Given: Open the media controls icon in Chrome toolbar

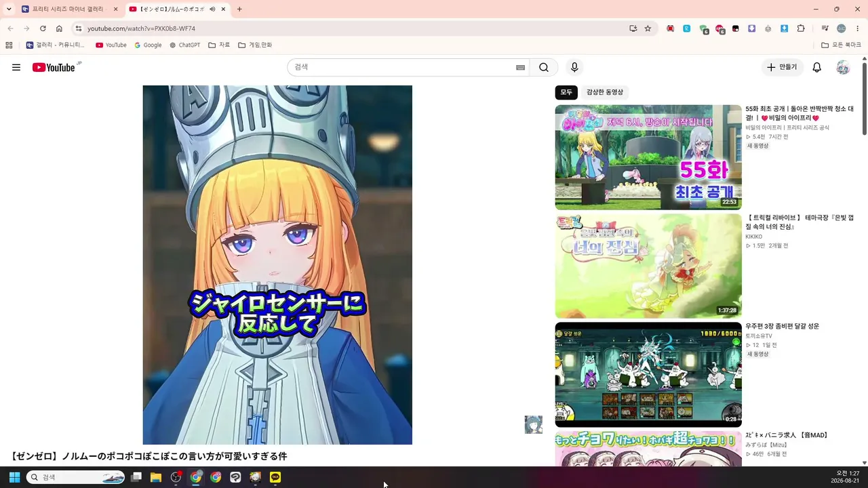Looking at the screenshot, I should coord(825,28).
